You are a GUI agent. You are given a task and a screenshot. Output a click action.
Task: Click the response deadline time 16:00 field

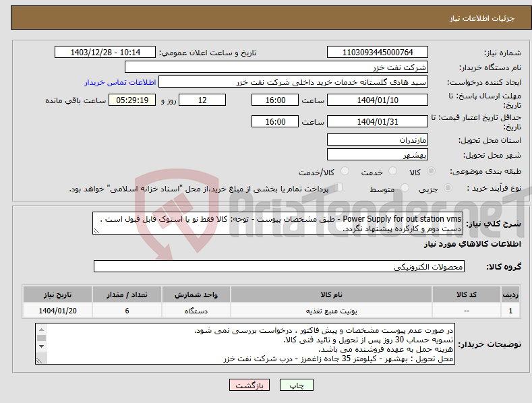click(x=275, y=100)
